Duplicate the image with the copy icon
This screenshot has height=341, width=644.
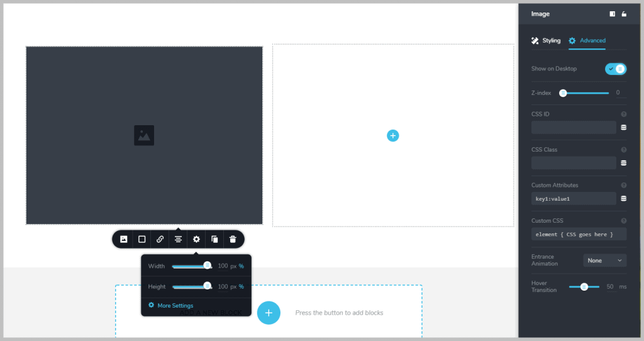click(x=214, y=239)
